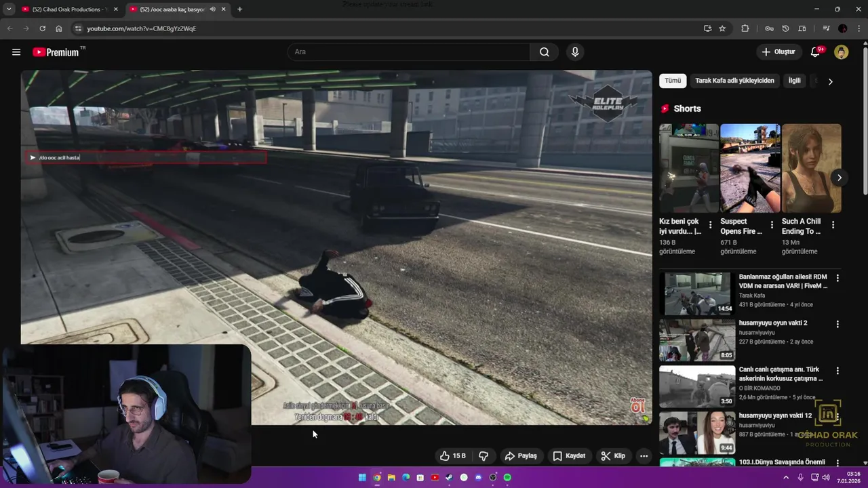The height and width of the screenshot is (488, 868).
Task: Close the Cihad Orak Productions tab
Action: pyautogui.click(x=116, y=9)
